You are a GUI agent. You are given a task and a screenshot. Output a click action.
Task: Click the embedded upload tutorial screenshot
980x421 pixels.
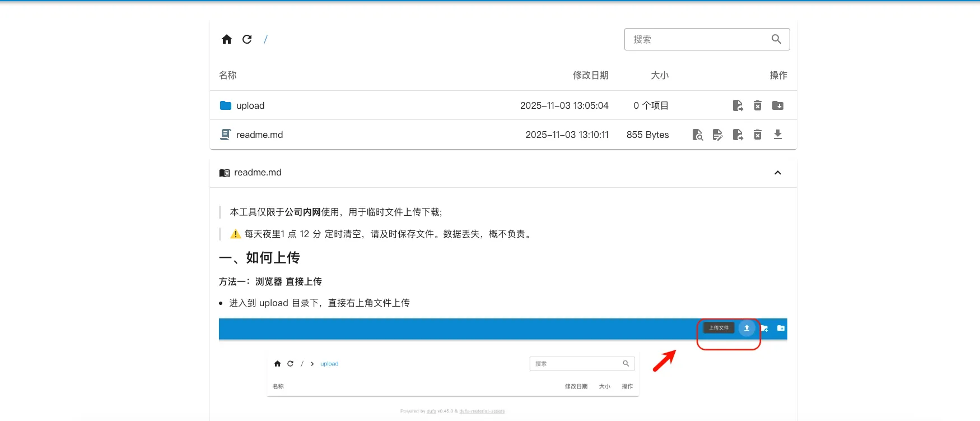coord(502,367)
